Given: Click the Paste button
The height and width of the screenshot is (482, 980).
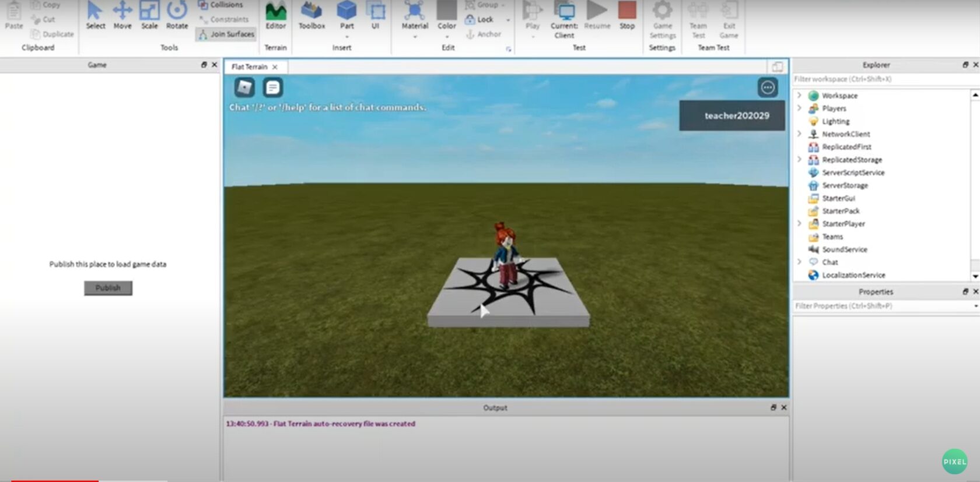Looking at the screenshot, I should [x=14, y=16].
